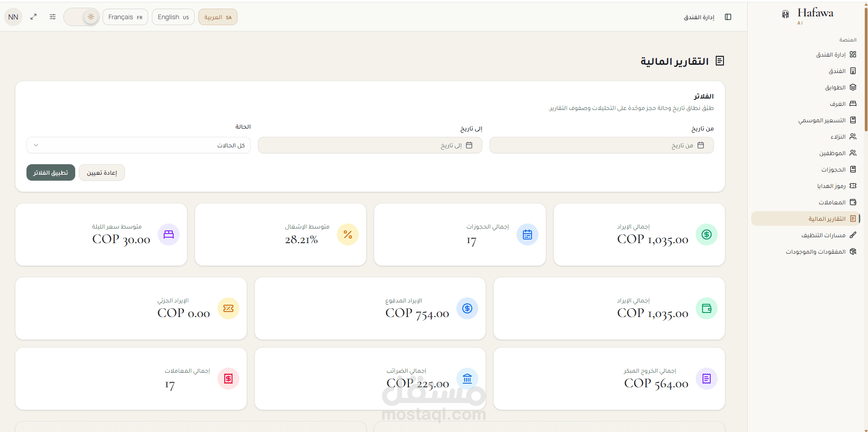Click the bank icon on إجمالي الضرائب card
This screenshot has width=868, height=432.
[467, 379]
